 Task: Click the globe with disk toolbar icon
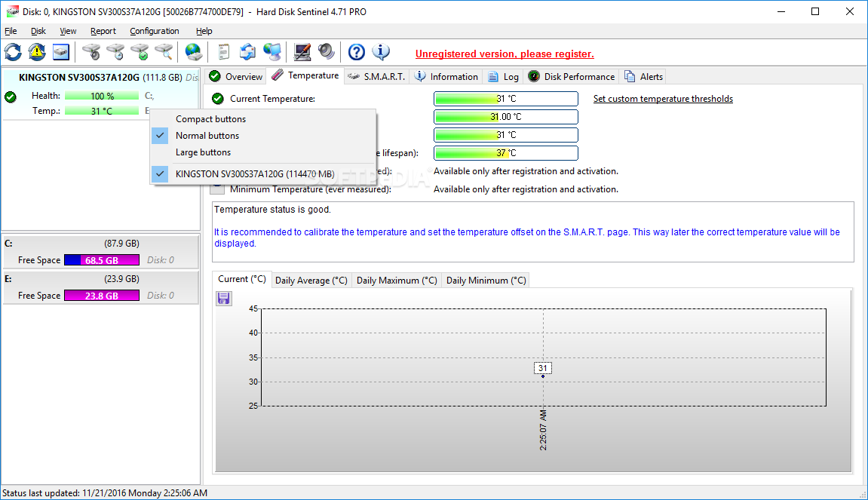click(193, 53)
